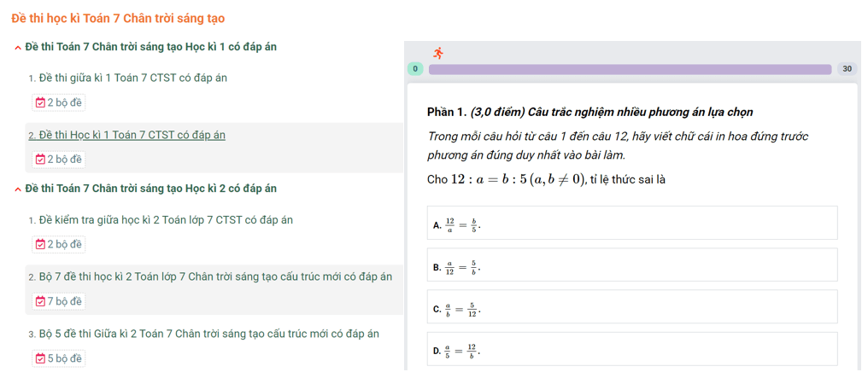Click the purple quiz progress bar
Image resolution: width=868 pixels, height=378 pixels.
pyautogui.click(x=630, y=69)
